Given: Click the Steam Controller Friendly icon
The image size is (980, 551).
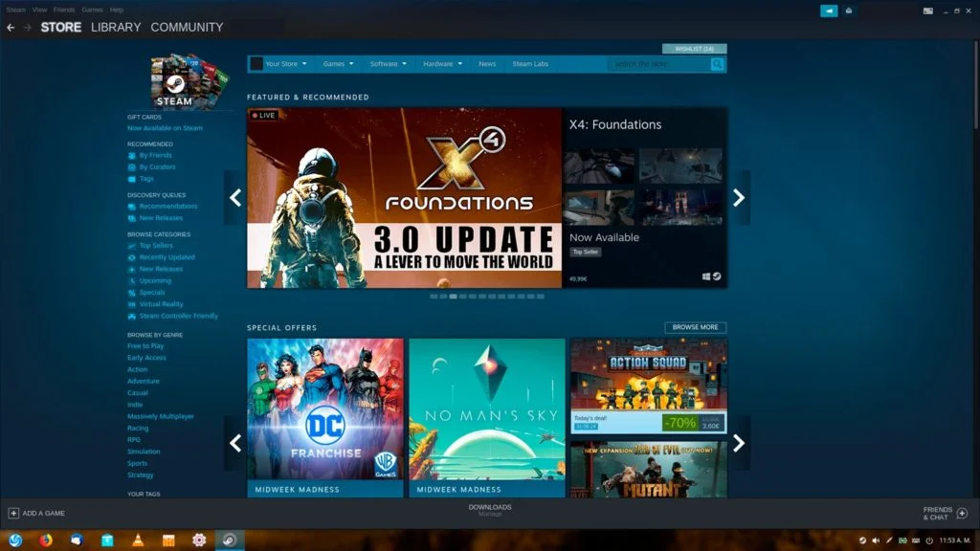Looking at the screenshot, I should 131,316.
